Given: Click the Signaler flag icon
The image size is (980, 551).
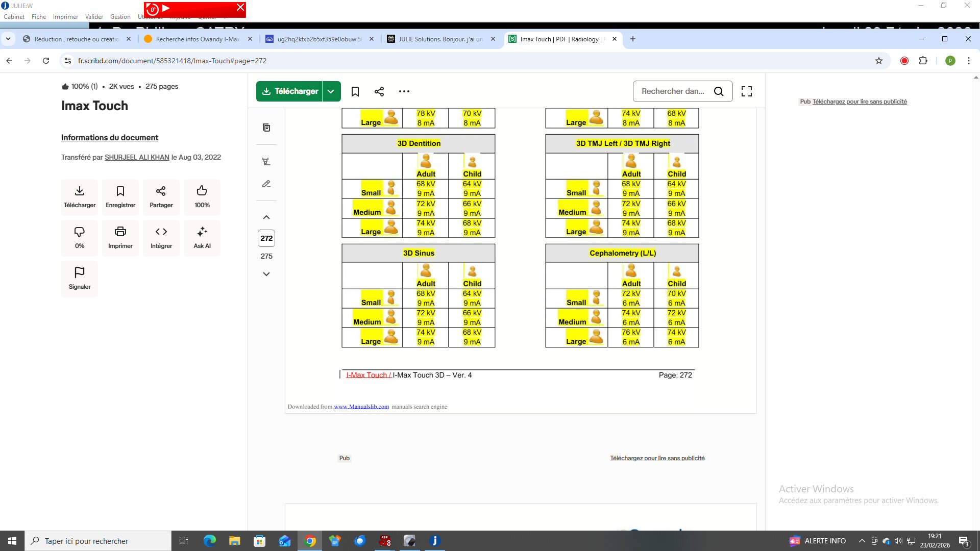Looking at the screenshot, I should coord(80,272).
